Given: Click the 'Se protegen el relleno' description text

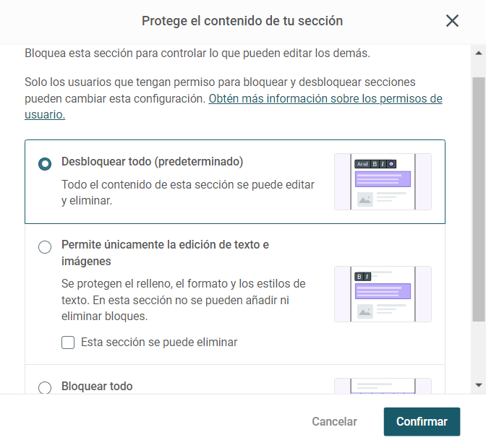Looking at the screenshot, I should (184, 300).
